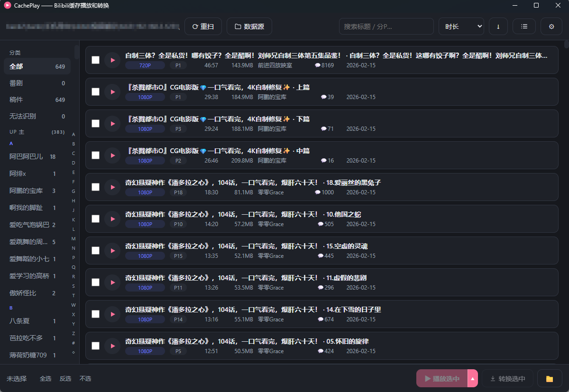Toggle sort direction arrow button
The image size is (569, 392).
[x=498, y=27]
